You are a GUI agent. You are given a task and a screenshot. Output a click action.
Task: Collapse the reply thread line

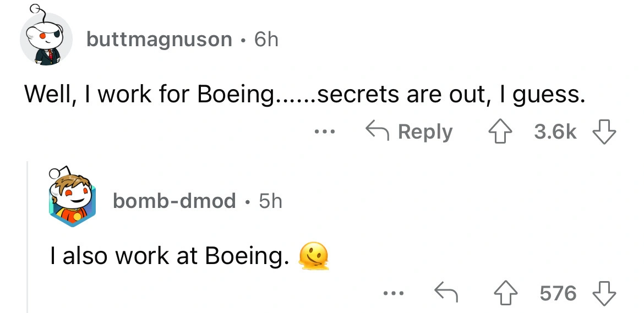click(28, 237)
